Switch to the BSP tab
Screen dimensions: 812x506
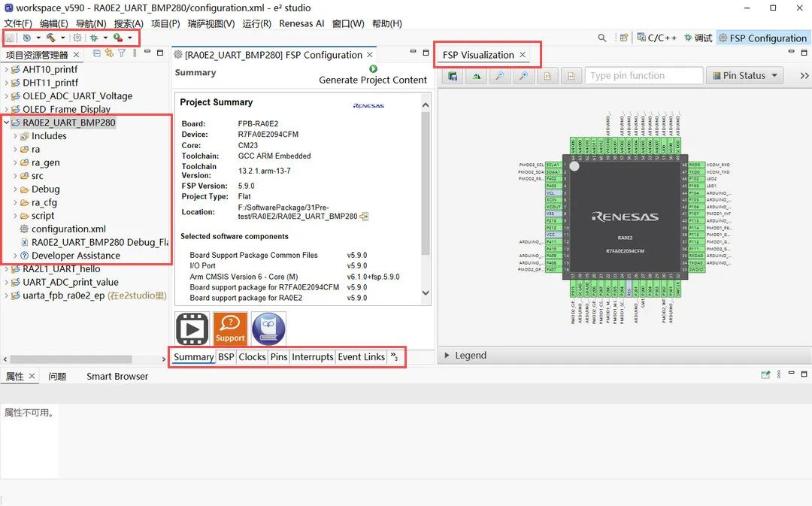226,357
